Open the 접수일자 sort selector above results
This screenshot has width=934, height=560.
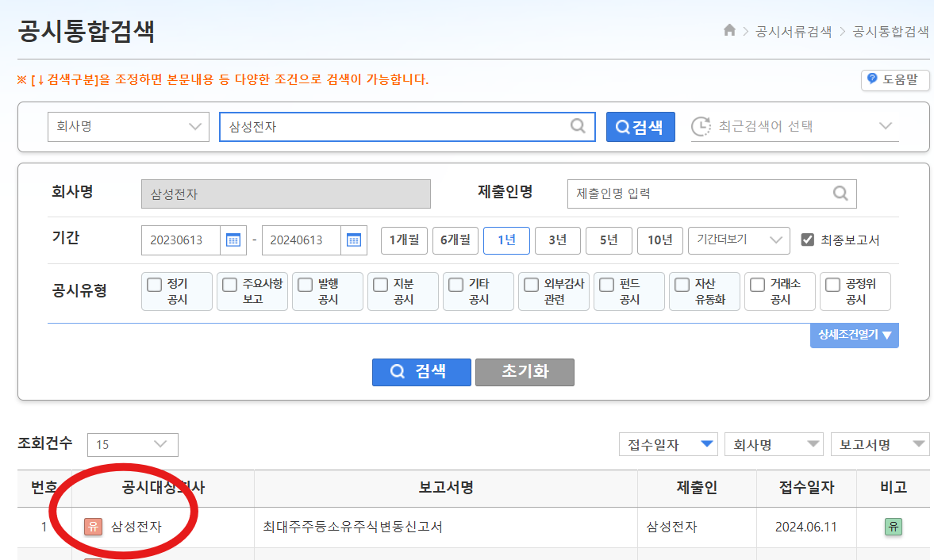(x=668, y=444)
